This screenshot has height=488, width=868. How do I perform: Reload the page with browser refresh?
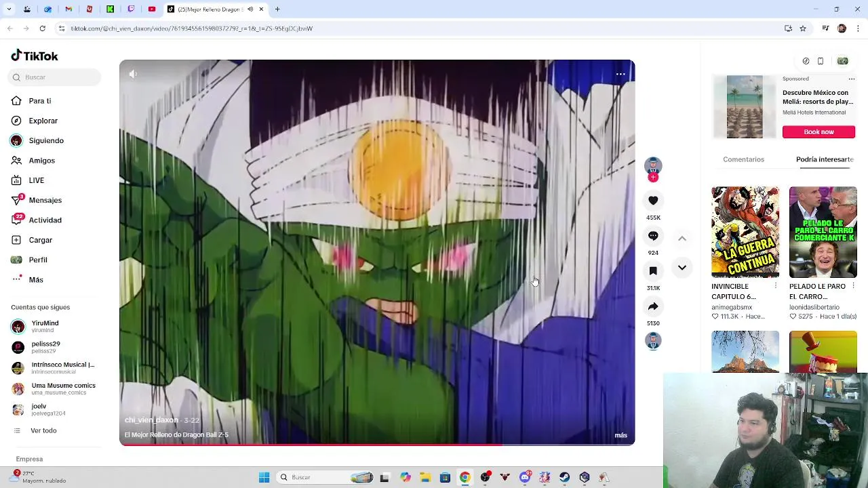click(43, 28)
